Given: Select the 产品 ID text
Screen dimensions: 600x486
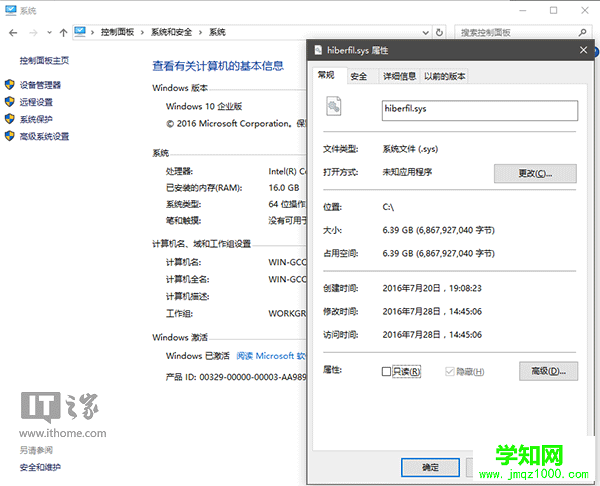Looking at the screenshot, I should point(236,377).
